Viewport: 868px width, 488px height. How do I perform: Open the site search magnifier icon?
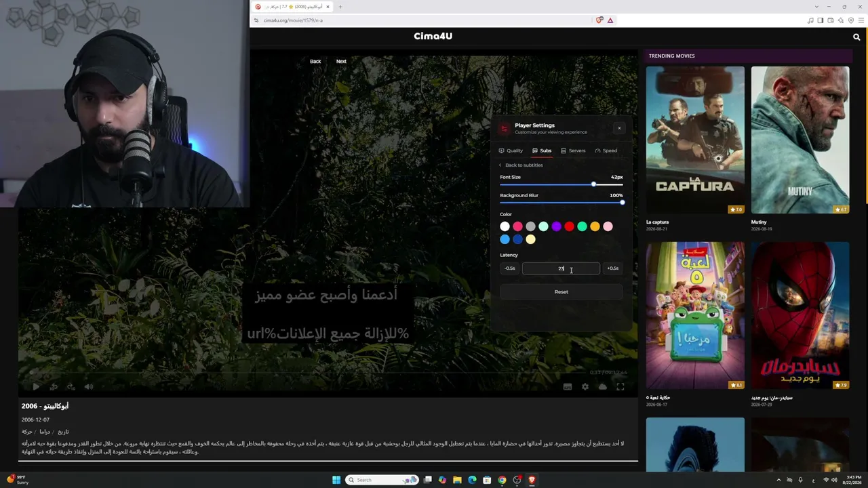coord(856,37)
